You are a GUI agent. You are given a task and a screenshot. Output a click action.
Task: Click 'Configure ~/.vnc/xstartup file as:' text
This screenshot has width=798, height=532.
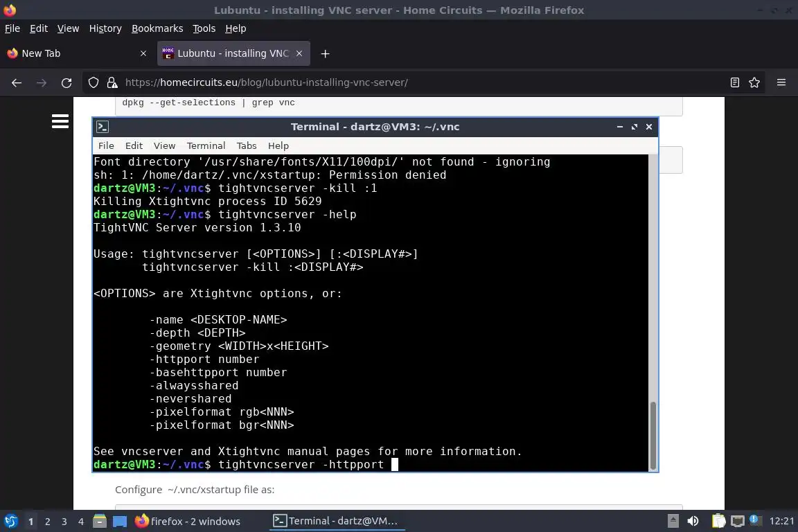click(x=195, y=490)
